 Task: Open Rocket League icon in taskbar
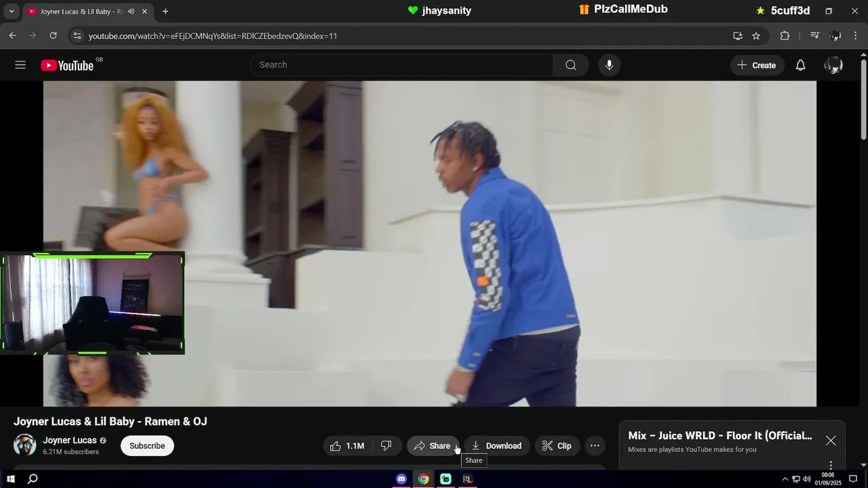coord(467,479)
